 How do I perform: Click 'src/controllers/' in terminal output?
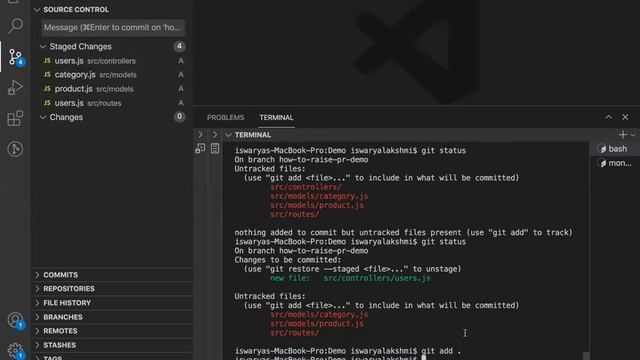tap(305, 187)
